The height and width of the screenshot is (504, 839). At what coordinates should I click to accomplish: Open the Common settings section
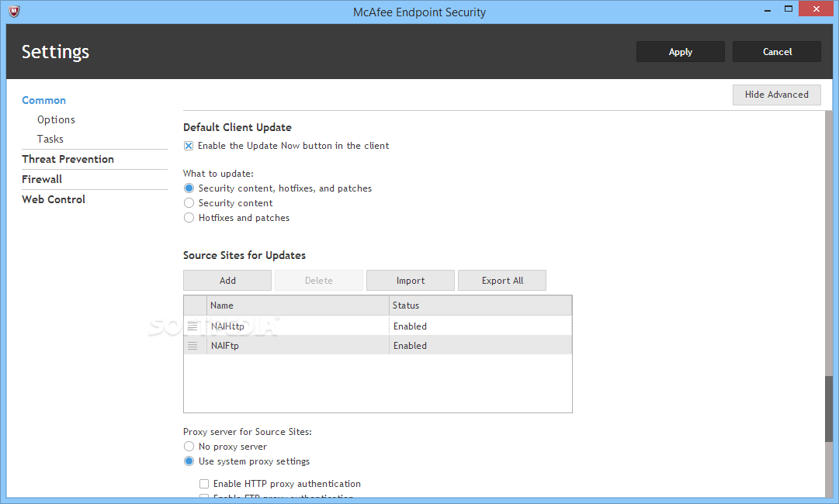(44, 101)
